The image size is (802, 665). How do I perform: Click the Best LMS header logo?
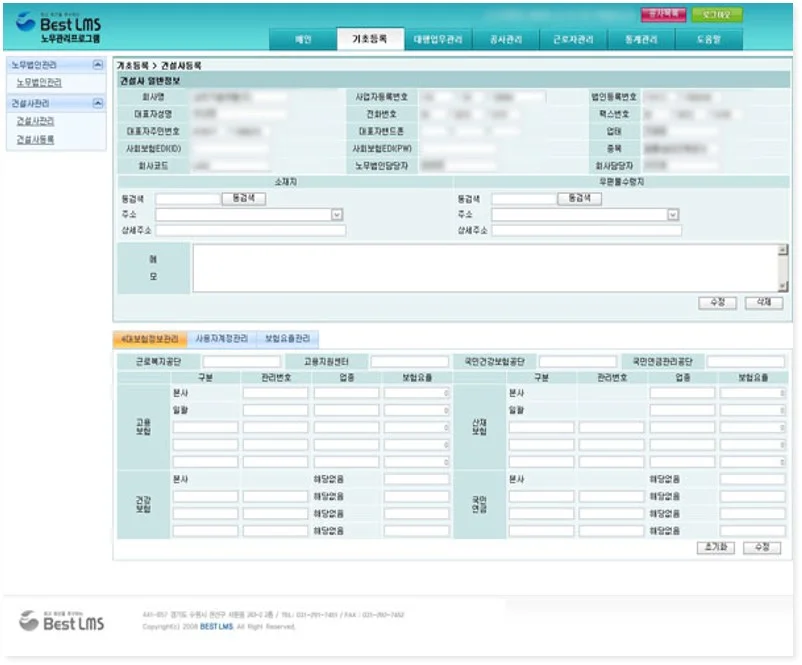(59, 27)
